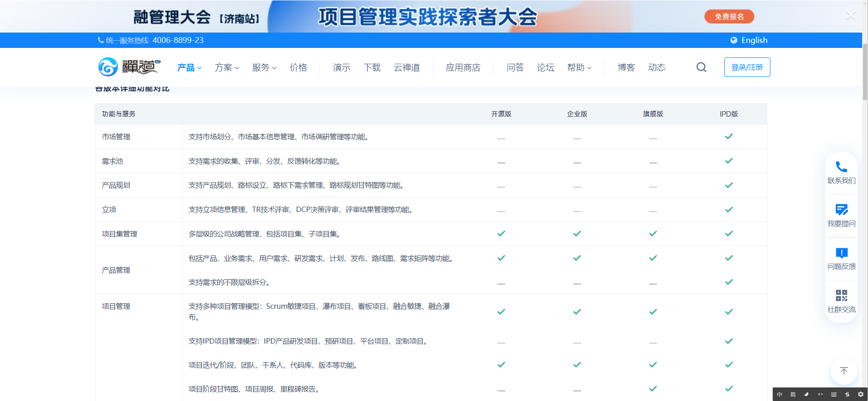Open soft keyboard icon in IME bar
The height and width of the screenshot is (401, 868).
coord(834,394)
